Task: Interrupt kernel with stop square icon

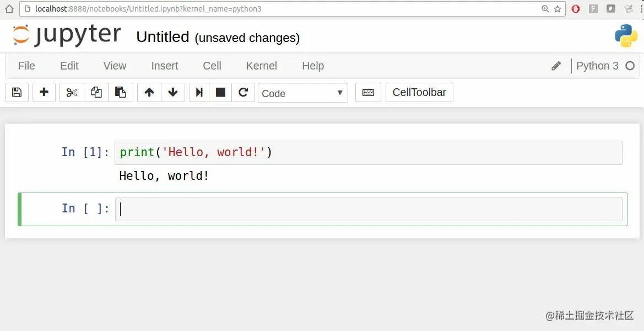Action: 220,93
